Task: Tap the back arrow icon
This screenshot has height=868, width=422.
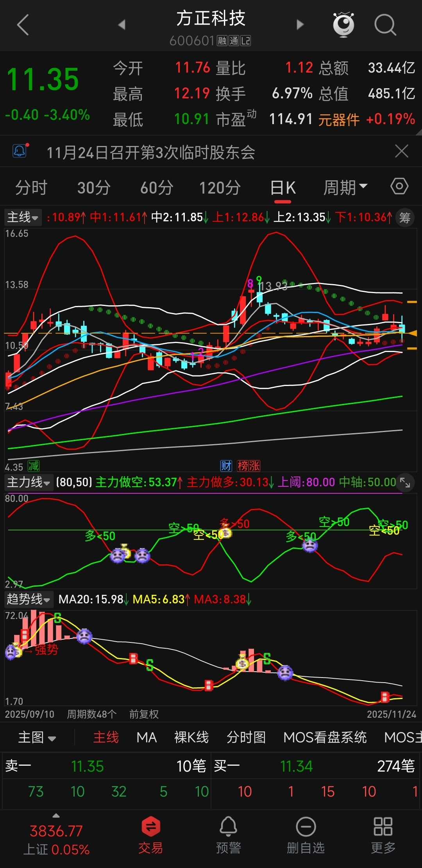Action: point(23,25)
